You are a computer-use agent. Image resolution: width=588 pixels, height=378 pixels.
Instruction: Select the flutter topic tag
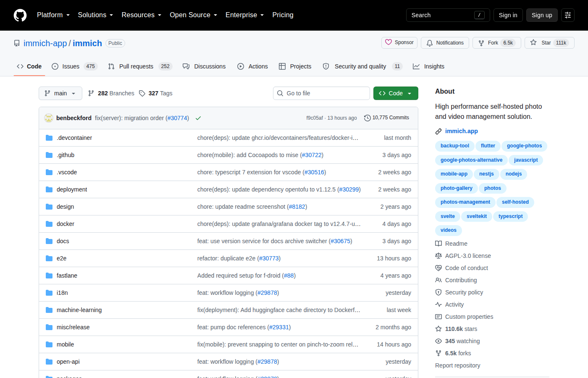pos(488,146)
